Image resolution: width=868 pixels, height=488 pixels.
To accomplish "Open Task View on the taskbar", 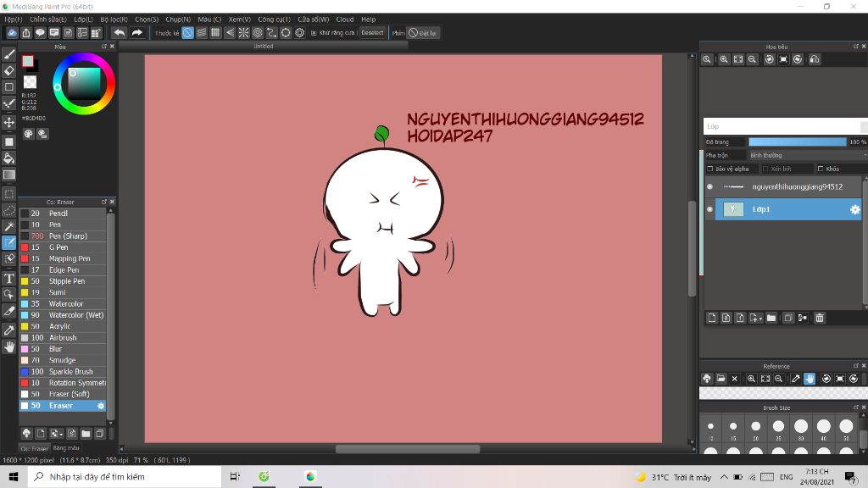I will click(236, 476).
